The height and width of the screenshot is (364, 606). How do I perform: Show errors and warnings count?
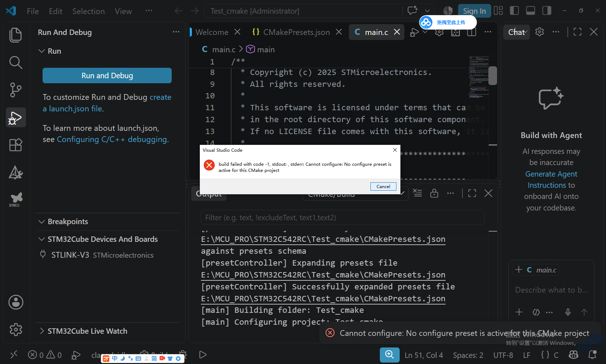[x=45, y=355]
